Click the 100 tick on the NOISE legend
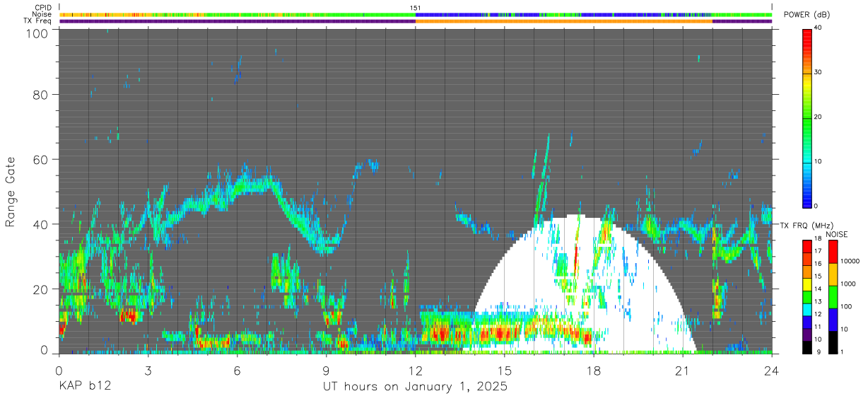 848,307
